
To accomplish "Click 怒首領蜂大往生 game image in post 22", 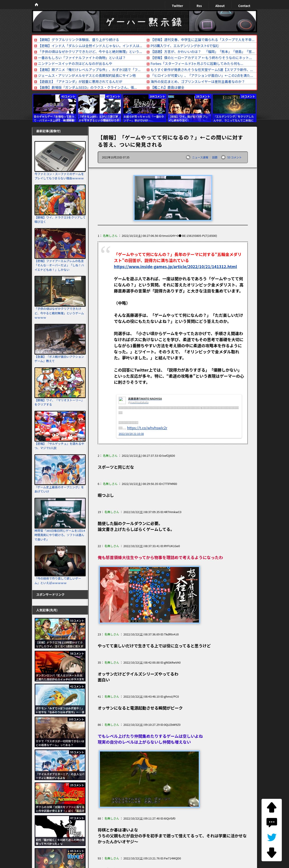I will click(149, 595).
